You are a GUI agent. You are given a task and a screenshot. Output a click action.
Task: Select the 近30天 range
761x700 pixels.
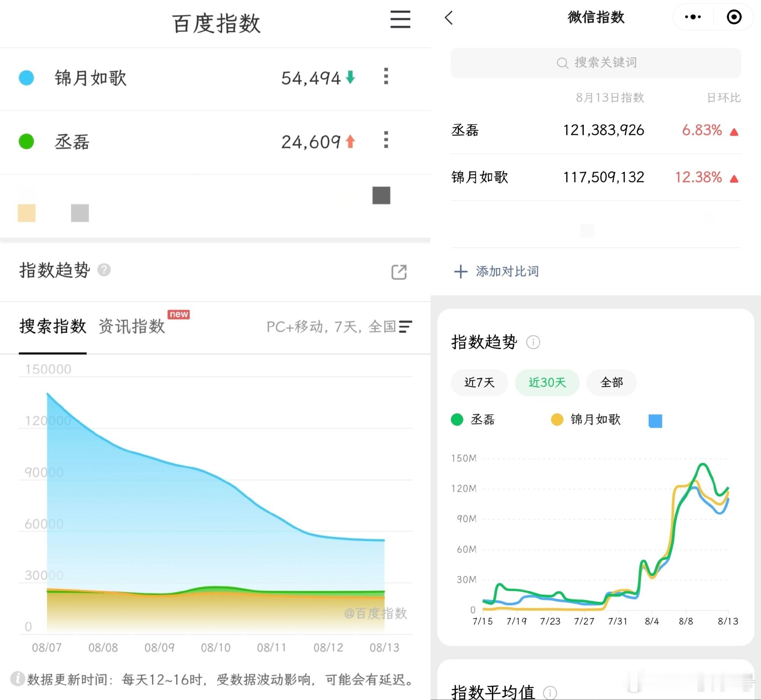(547, 383)
